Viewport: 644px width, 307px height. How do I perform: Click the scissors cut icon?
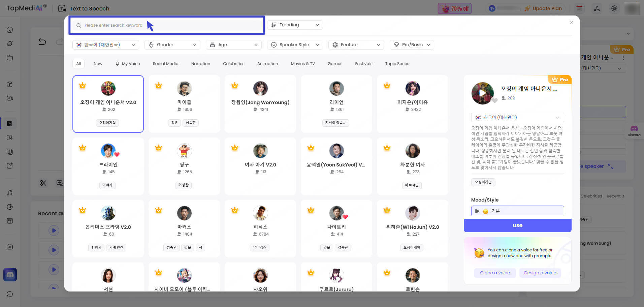click(43, 183)
